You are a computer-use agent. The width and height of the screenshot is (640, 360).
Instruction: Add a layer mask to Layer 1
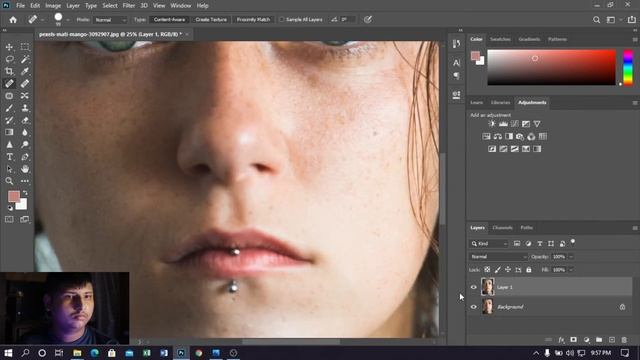click(x=573, y=340)
